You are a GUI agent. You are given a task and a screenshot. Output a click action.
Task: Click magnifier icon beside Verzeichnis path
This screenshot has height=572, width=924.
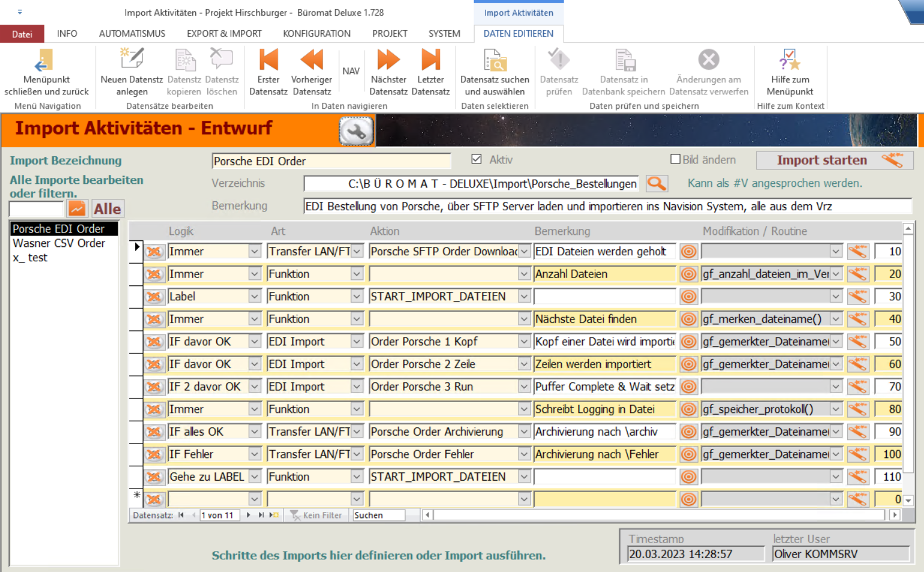click(657, 184)
